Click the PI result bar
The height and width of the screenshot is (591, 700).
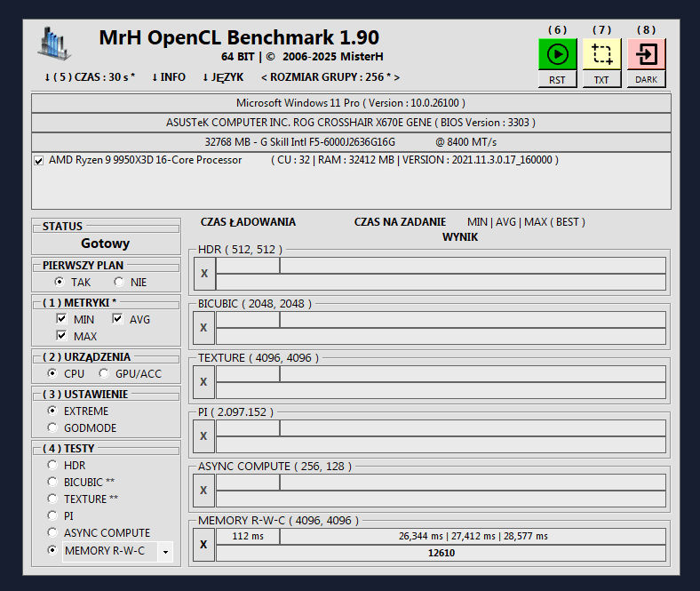tap(441, 444)
